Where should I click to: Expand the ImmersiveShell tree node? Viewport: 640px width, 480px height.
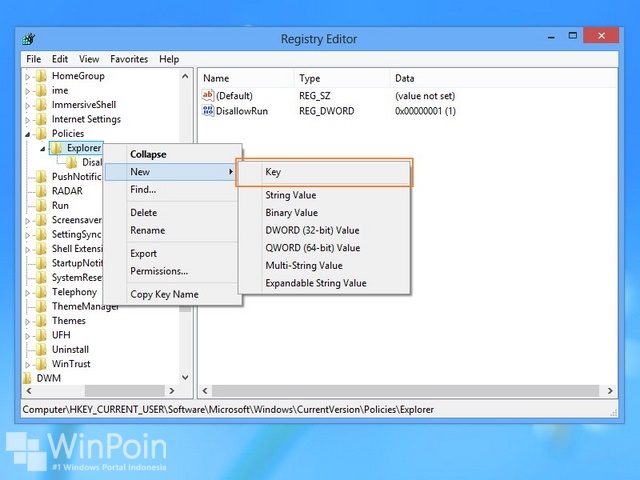[27, 106]
